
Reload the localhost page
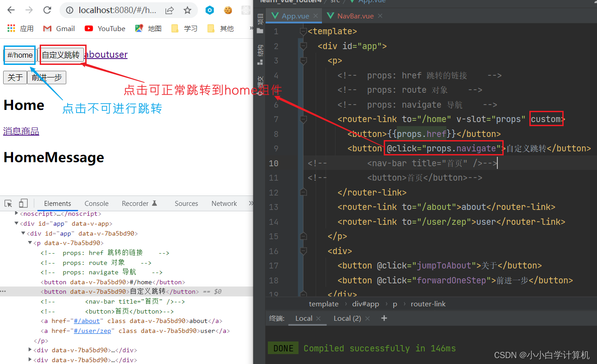[x=47, y=10]
